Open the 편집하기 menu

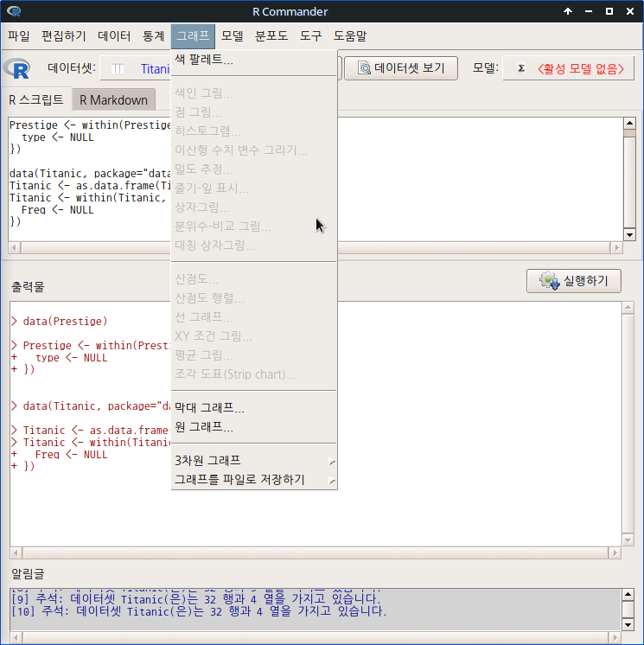click(64, 36)
